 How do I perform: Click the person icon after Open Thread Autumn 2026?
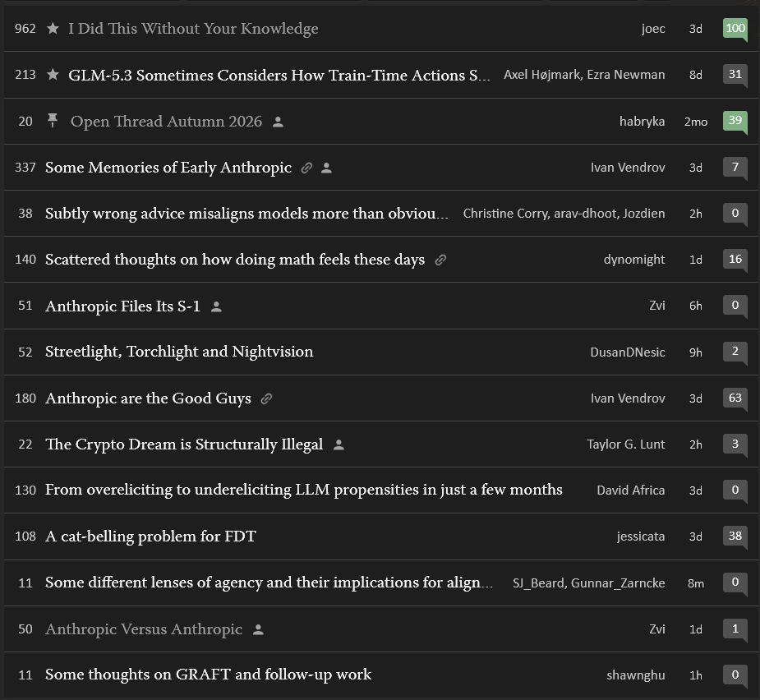tap(278, 122)
